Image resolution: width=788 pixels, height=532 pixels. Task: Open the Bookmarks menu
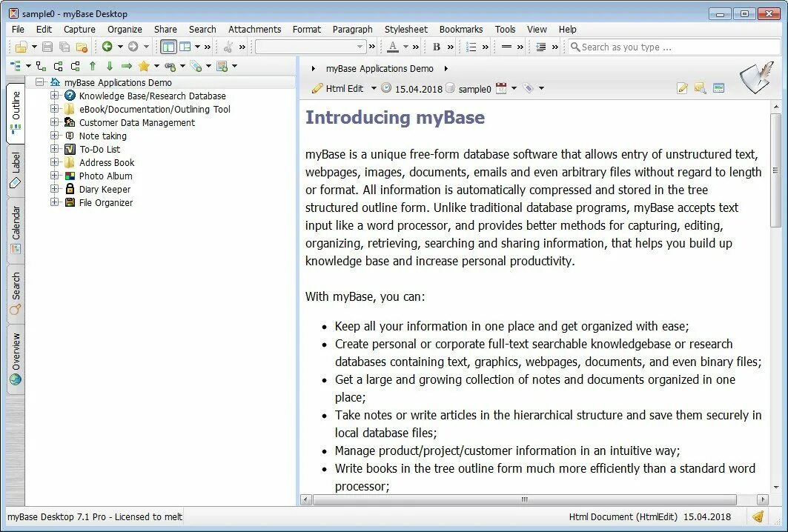click(x=461, y=29)
